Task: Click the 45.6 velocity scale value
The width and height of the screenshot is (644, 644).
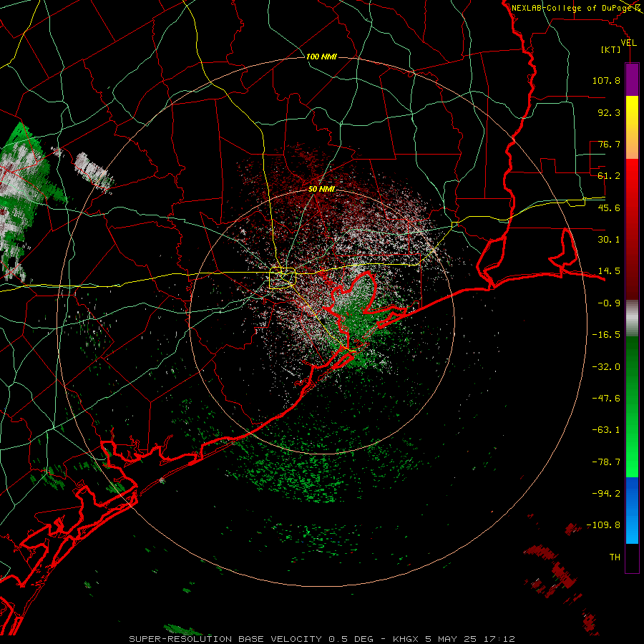Action: [609, 208]
